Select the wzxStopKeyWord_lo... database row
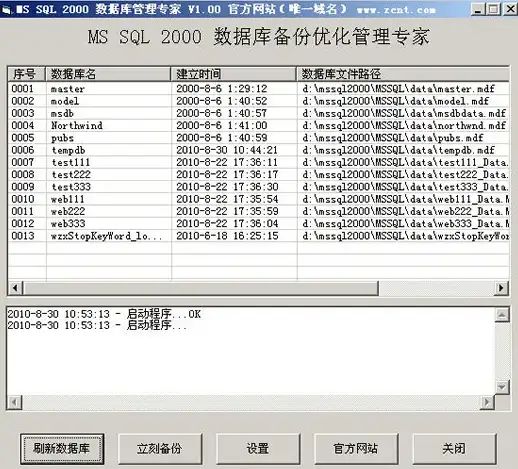This screenshot has width=518, height=469. click(x=258, y=236)
